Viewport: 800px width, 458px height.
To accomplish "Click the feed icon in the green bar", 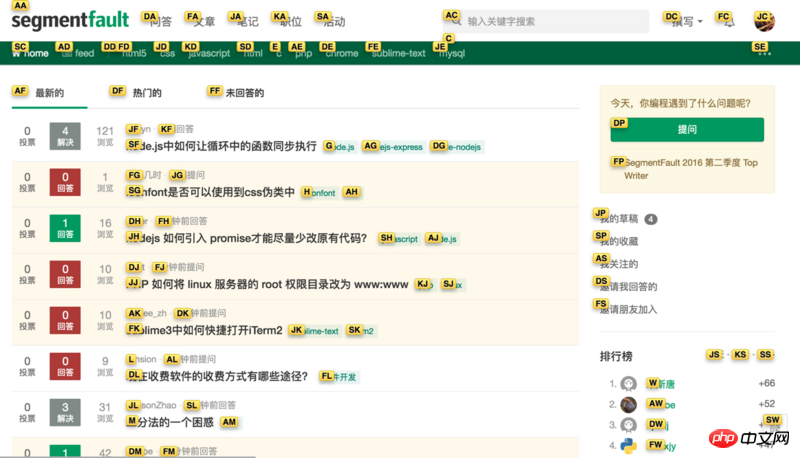I will 66,53.
